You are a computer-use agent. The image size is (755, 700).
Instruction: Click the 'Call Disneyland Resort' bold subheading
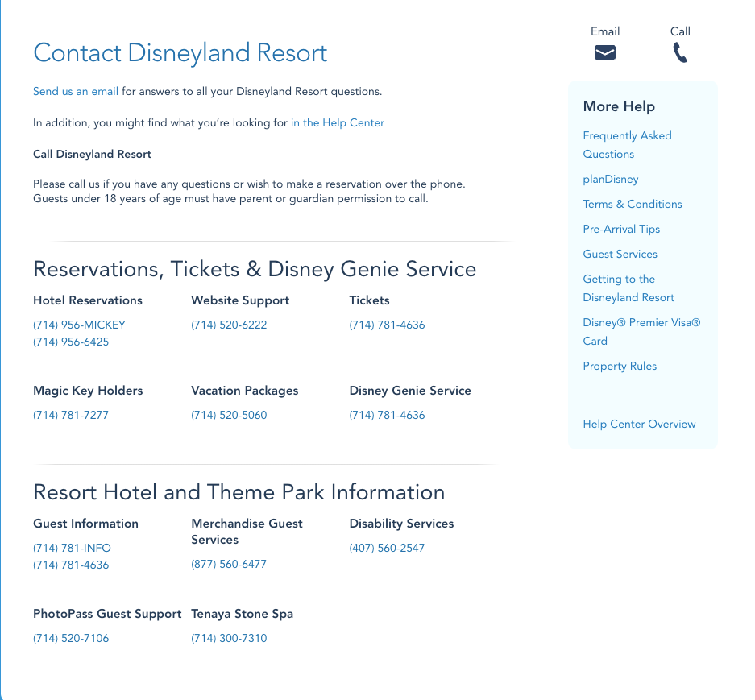click(x=93, y=154)
